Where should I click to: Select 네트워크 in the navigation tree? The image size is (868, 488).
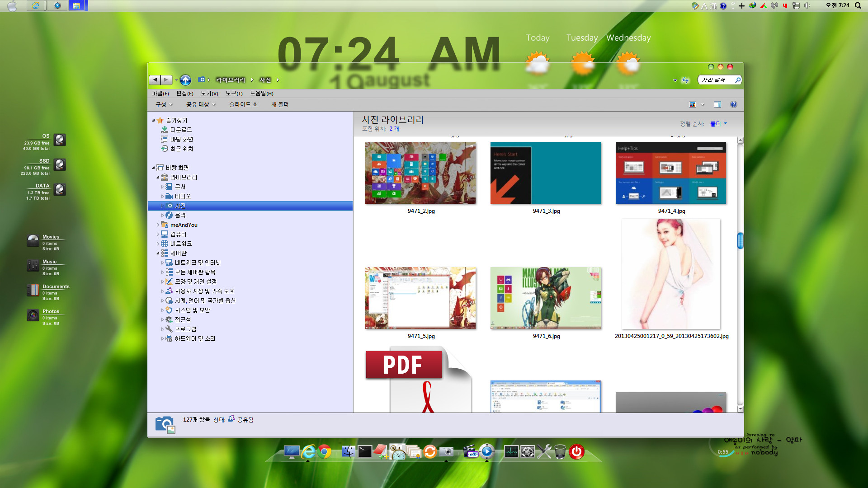pos(181,244)
